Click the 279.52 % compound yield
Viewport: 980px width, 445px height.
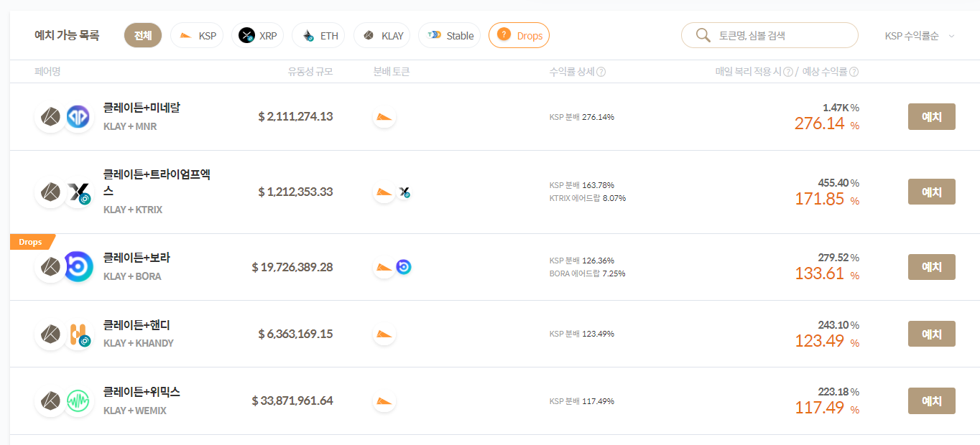click(x=838, y=258)
